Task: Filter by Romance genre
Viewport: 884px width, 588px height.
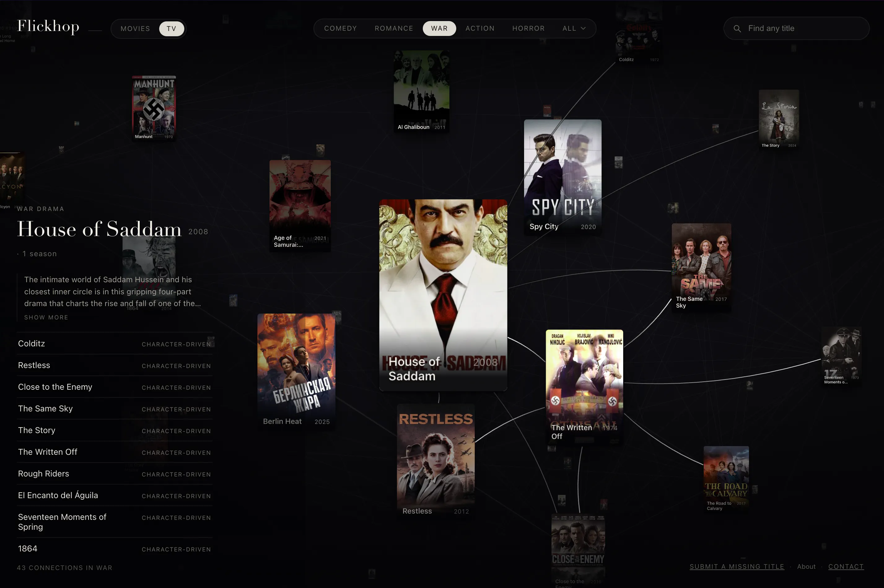Action: click(x=394, y=29)
